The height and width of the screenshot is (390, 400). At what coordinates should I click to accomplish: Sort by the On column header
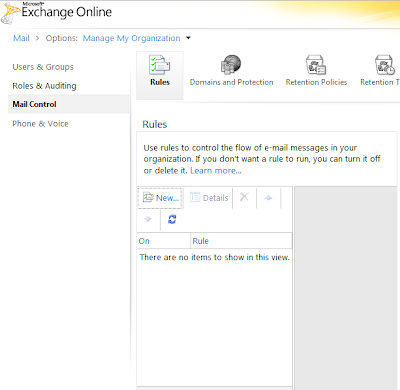pos(164,241)
